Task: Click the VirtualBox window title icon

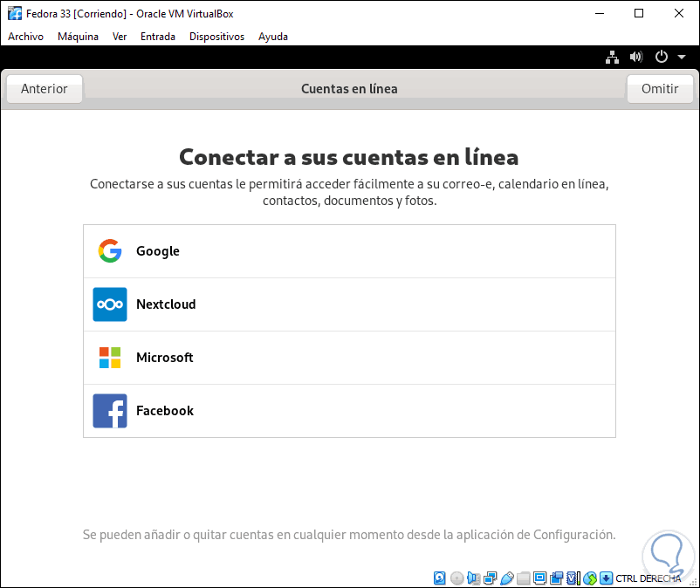Action: 15,13
